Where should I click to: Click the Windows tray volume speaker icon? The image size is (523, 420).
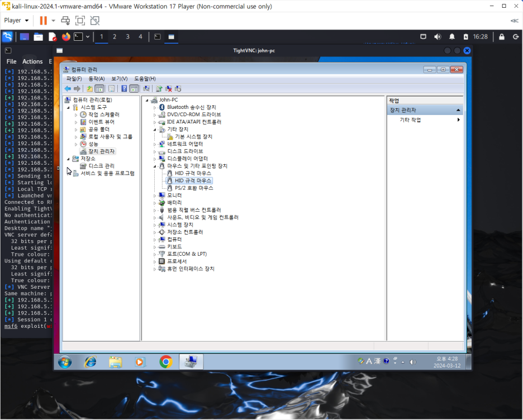coord(412,362)
